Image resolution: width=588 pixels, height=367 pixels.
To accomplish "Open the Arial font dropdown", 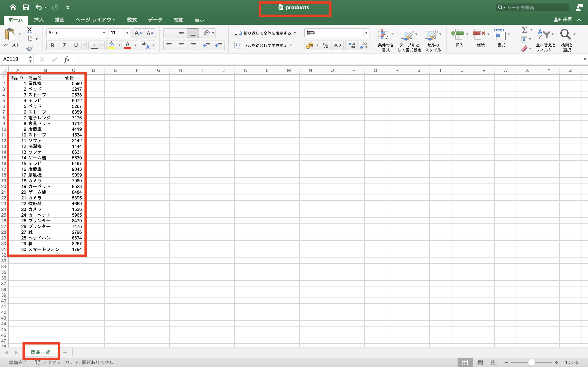I will click(104, 33).
